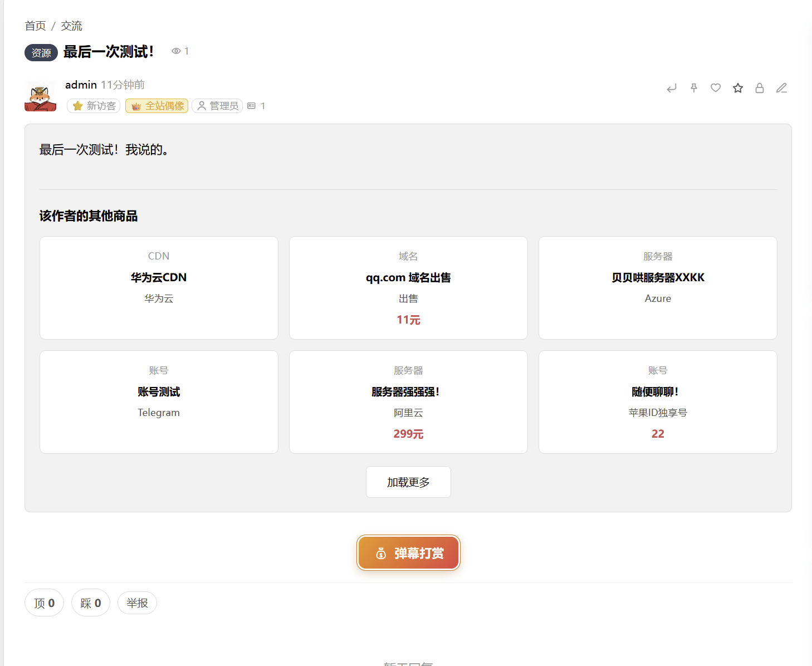Image resolution: width=812 pixels, height=666 pixels.
Task: Edit the post with the pencil icon
Action: click(782, 88)
